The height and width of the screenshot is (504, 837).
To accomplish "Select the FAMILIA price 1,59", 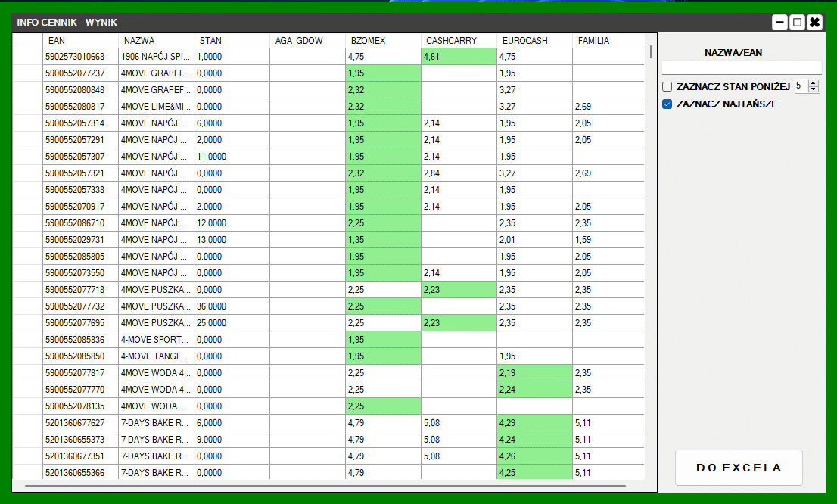I will click(x=608, y=240).
